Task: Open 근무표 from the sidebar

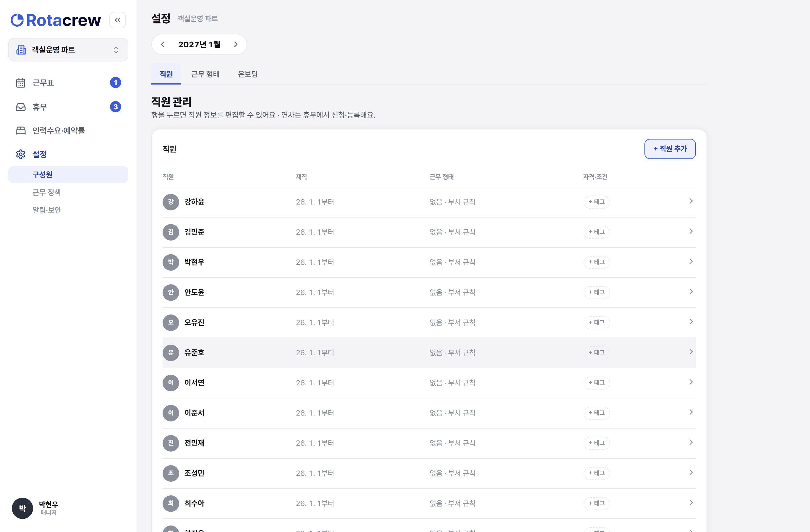Action: tap(68, 83)
